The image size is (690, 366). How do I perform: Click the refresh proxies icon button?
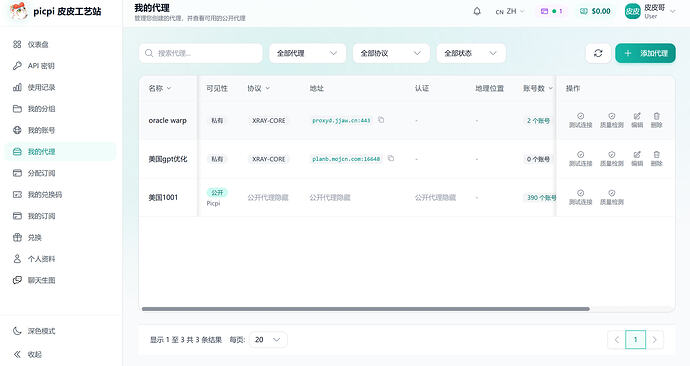(598, 53)
